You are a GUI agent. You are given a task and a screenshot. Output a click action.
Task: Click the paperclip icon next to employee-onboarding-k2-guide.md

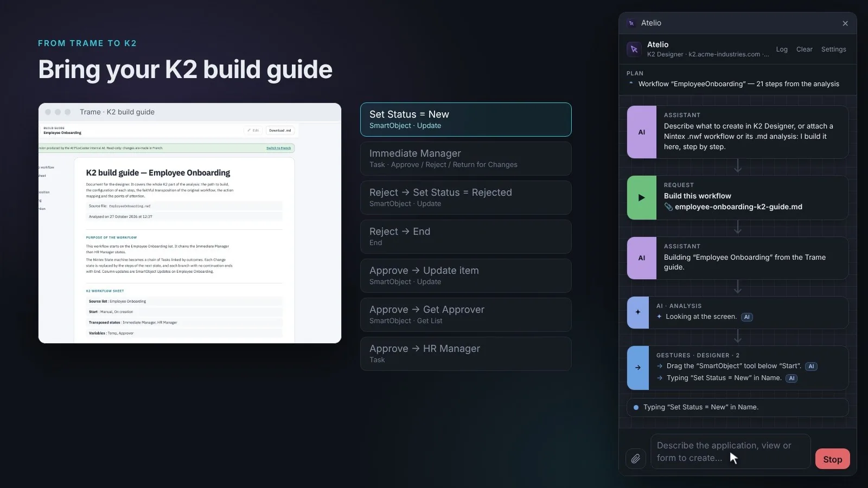(668, 207)
